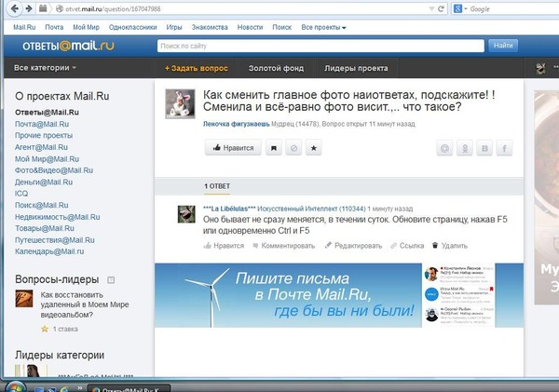Click the site identity icon in address bar
Viewport: 559px width, 392px height.
pos(60,9)
